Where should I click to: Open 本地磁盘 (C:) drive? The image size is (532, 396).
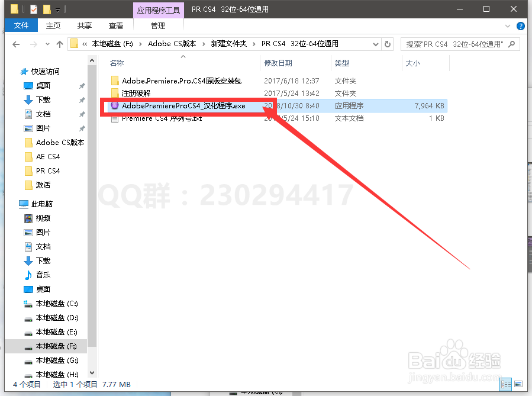(x=57, y=304)
